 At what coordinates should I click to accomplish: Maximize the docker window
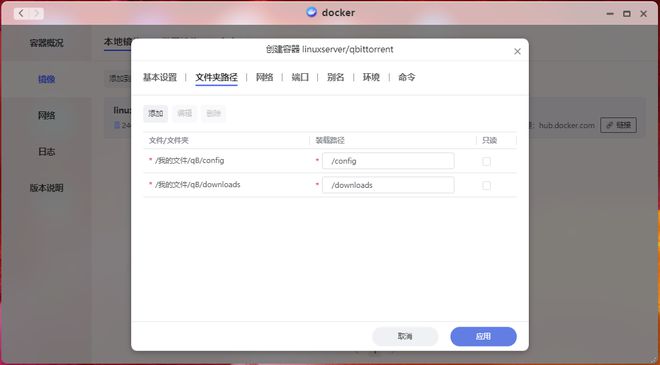(x=627, y=13)
